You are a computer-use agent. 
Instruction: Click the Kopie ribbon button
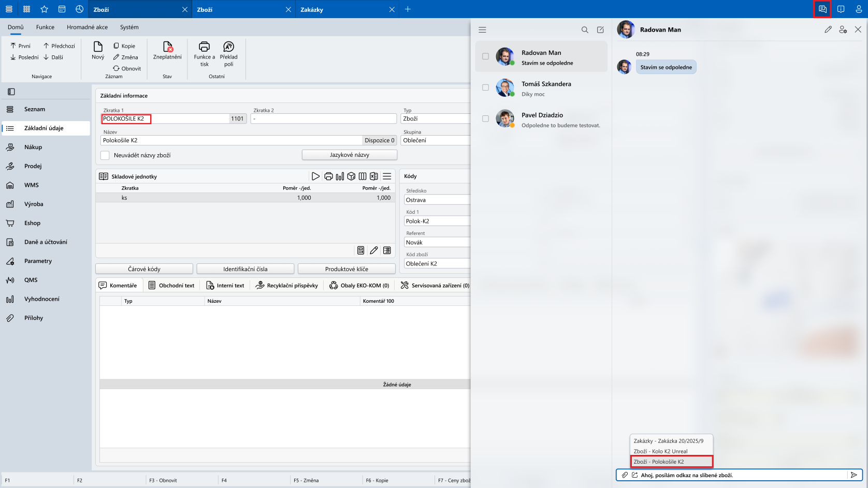[x=124, y=46]
